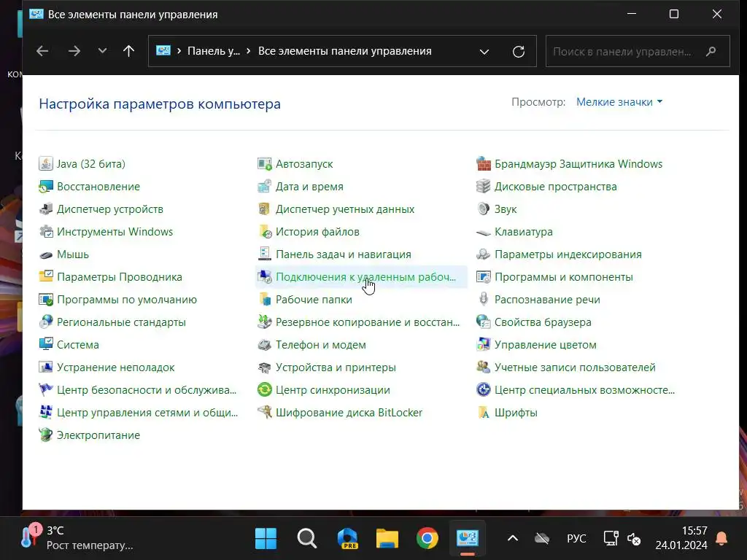Open Устранение неполадок link
This screenshot has height=560, width=747.
click(116, 367)
